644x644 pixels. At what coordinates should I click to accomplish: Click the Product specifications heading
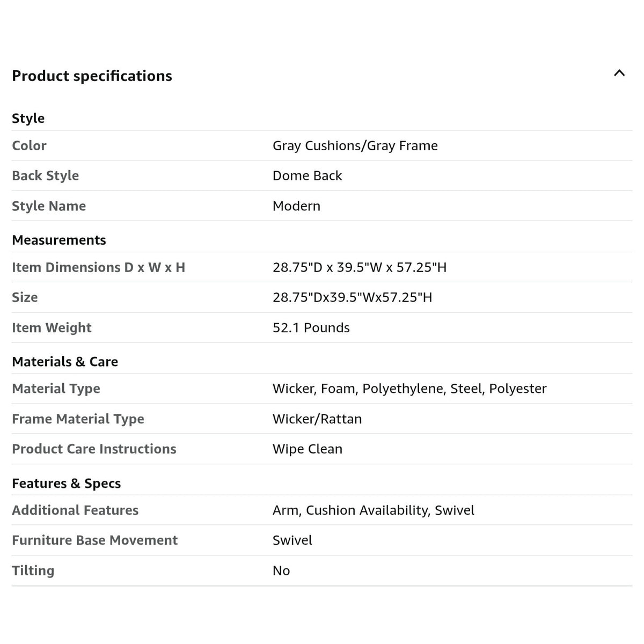92,76
